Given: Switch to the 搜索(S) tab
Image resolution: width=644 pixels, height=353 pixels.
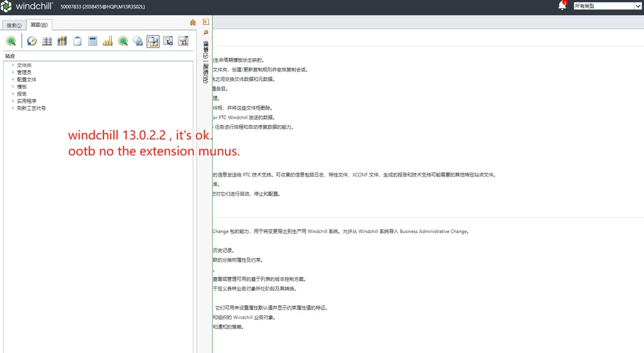Looking at the screenshot, I should pos(14,26).
